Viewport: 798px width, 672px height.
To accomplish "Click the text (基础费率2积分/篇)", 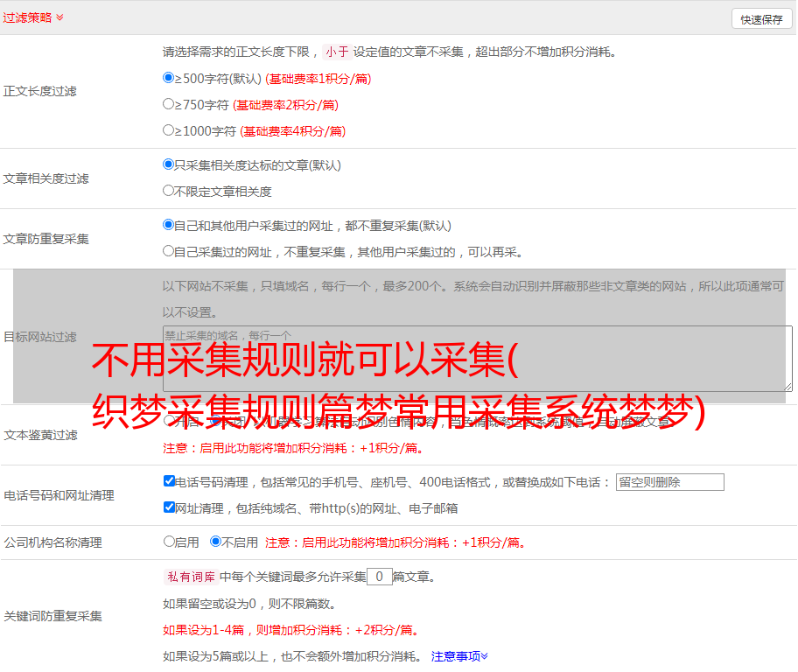I will tap(285, 105).
